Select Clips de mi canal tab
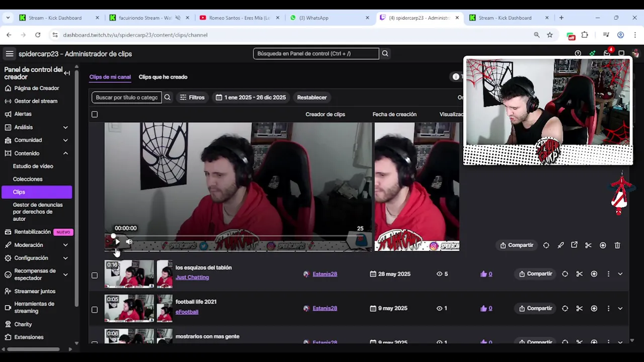 tap(110, 77)
